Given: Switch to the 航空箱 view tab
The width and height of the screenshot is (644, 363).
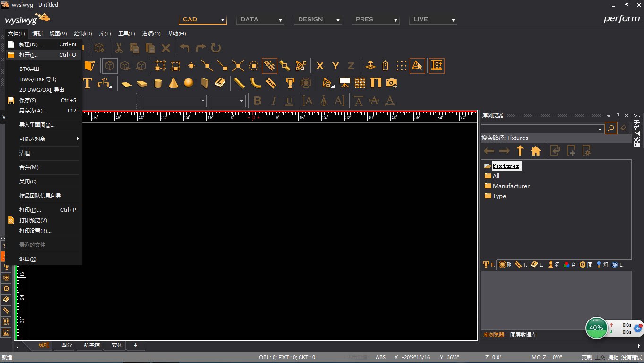Looking at the screenshot, I should coord(92,346).
